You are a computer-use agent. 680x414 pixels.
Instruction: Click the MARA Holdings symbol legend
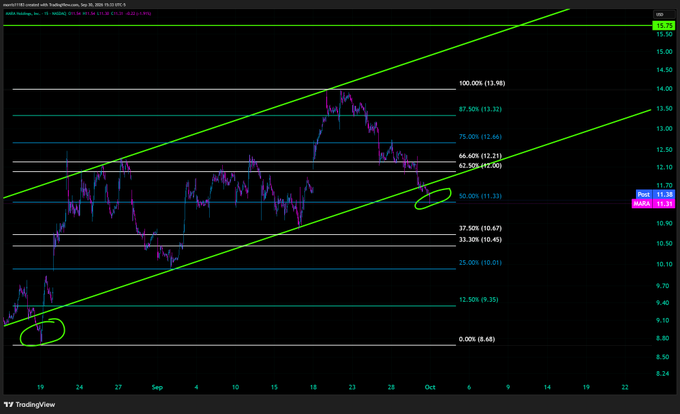tap(35, 13)
